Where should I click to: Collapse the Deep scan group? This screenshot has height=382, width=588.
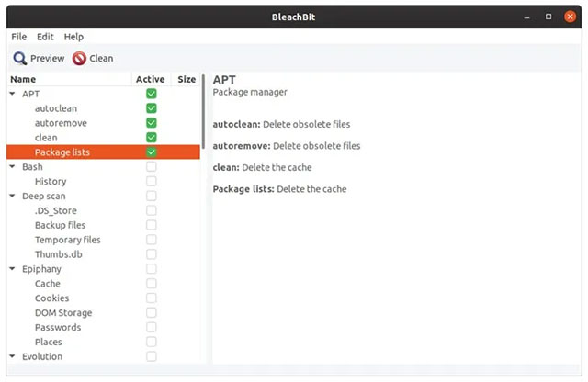pyautogui.click(x=12, y=197)
